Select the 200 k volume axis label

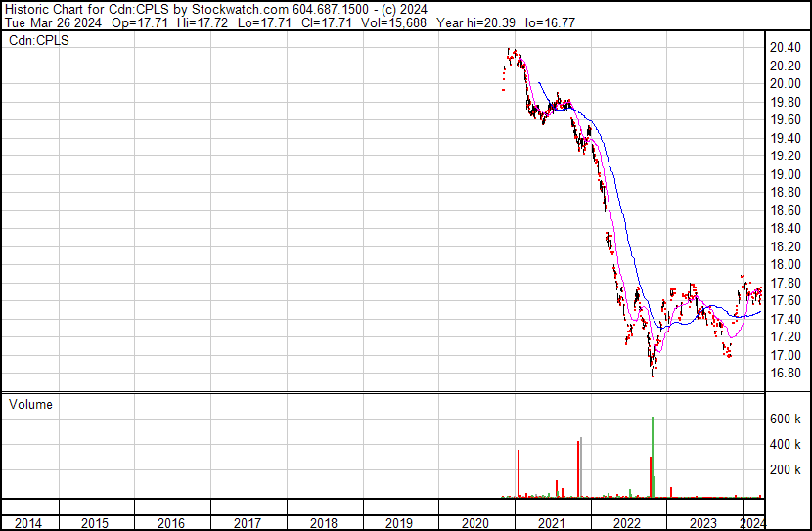(x=786, y=469)
